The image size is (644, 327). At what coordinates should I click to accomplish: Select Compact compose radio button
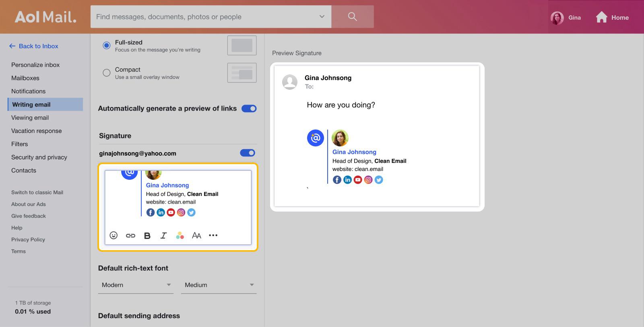[x=106, y=73]
